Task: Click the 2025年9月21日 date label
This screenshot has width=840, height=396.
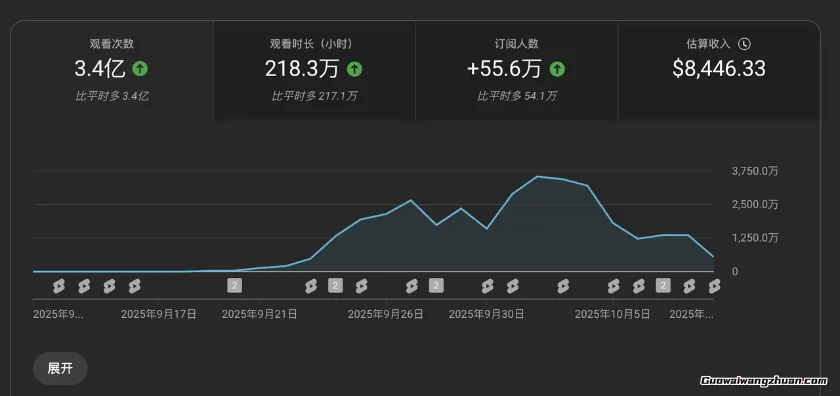Action: tap(259, 314)
